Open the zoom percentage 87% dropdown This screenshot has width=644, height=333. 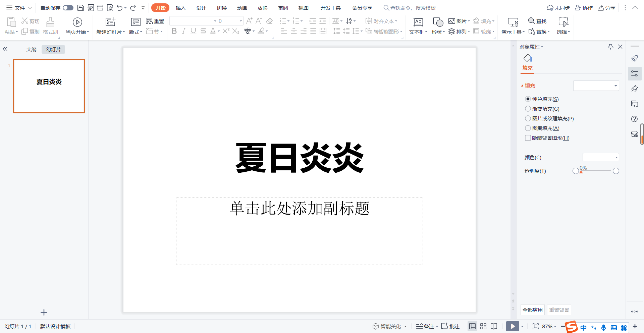click(x=549, y=326)
